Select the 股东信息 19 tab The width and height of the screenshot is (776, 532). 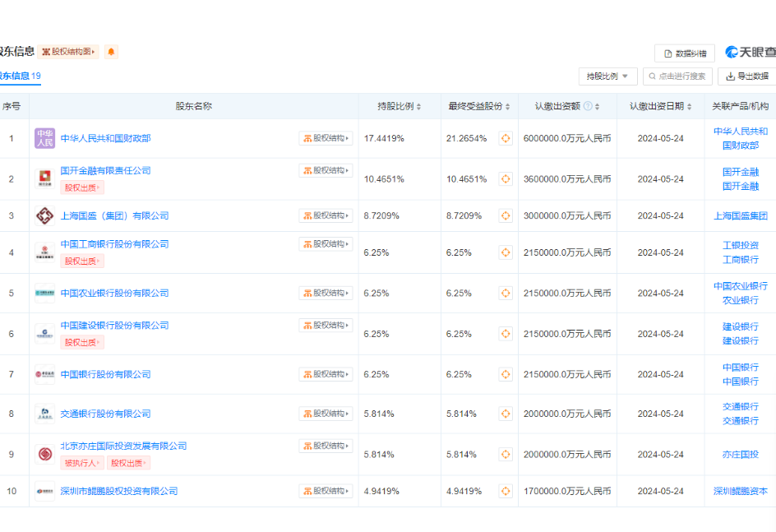[20, 76]
